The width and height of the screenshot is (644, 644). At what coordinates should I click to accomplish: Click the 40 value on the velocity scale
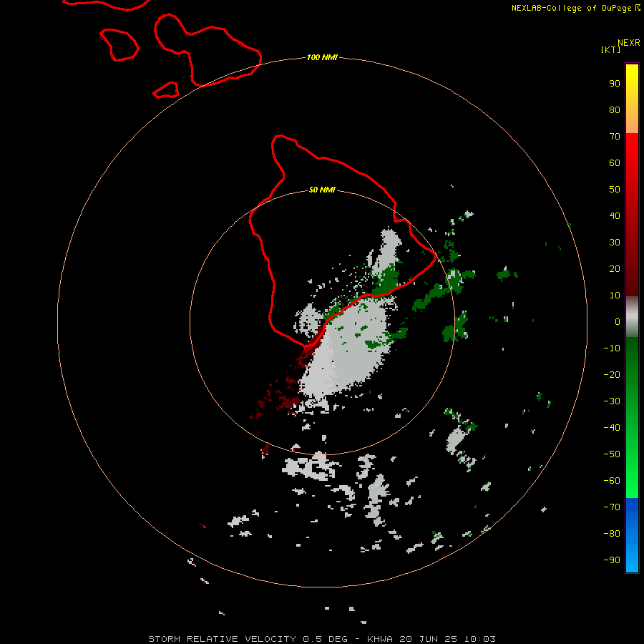coord(615,215)
